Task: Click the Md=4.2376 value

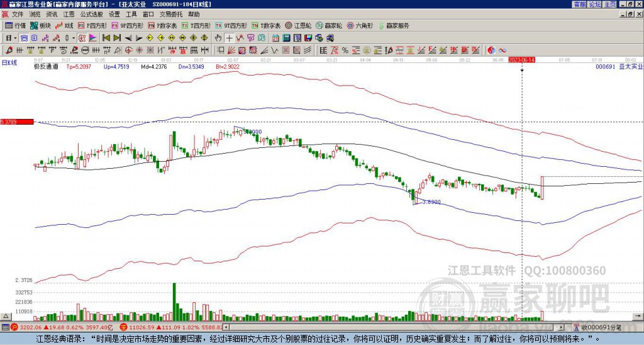Action: point(154,66)
